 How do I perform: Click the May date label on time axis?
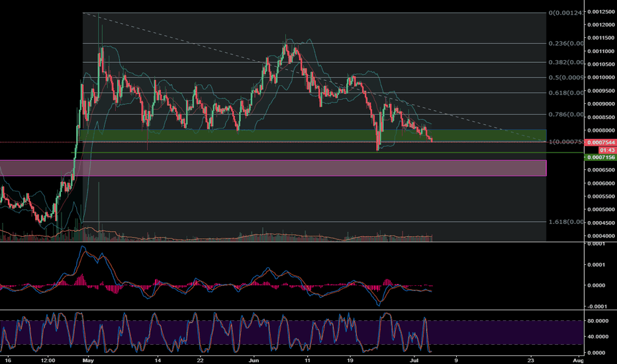point(89,360)
